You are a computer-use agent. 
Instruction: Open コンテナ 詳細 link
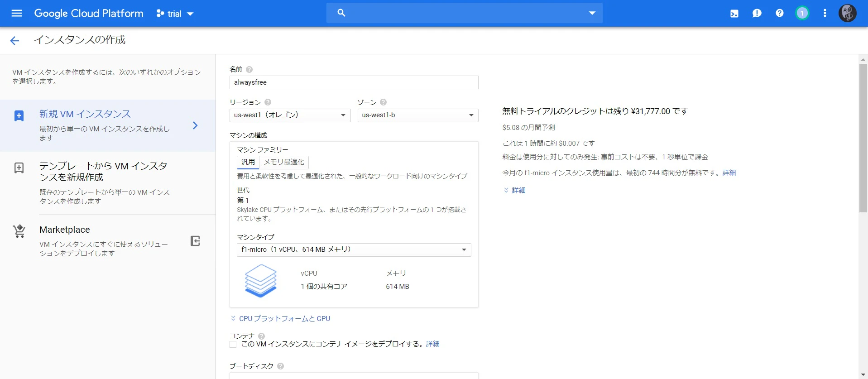(x=433, y=344)
